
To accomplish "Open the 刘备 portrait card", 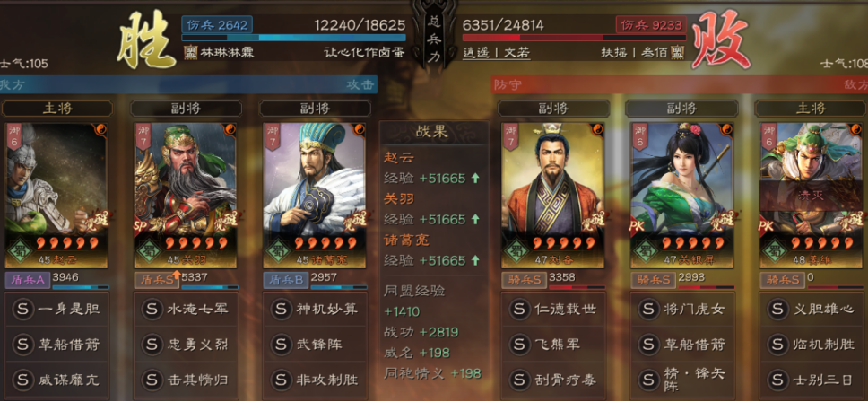I will [553, 196].
